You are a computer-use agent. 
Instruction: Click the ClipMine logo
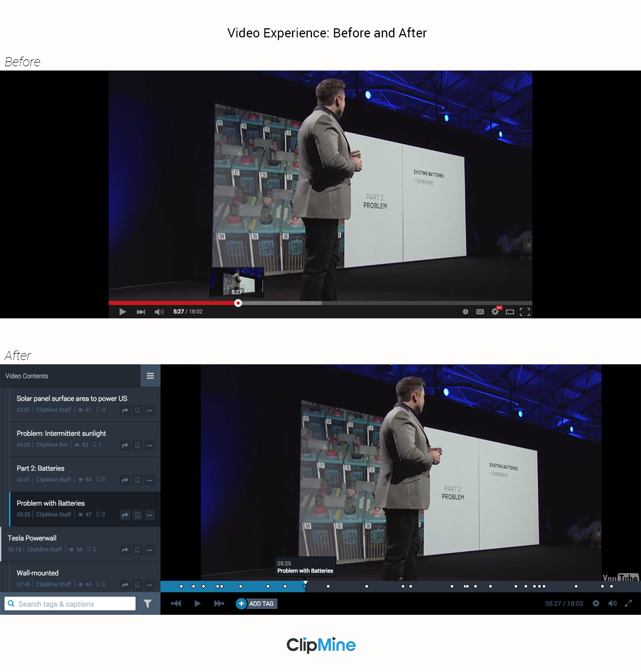point(321,645)
